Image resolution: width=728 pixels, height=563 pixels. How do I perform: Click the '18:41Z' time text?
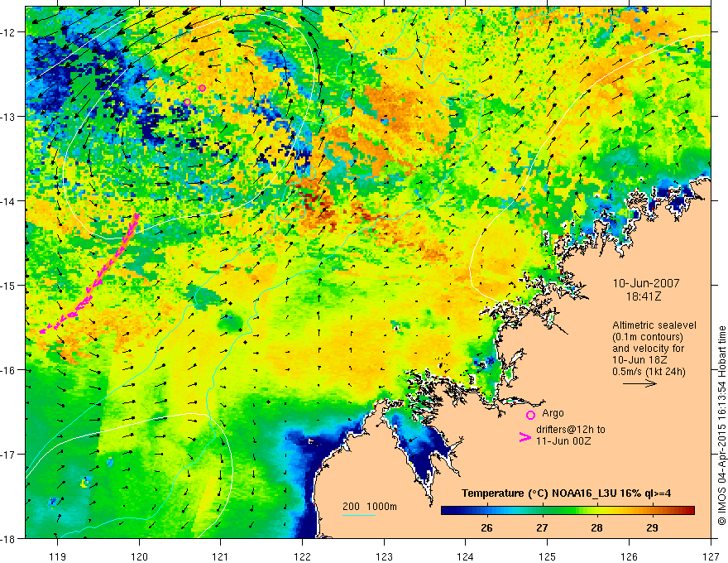[644, 296]
